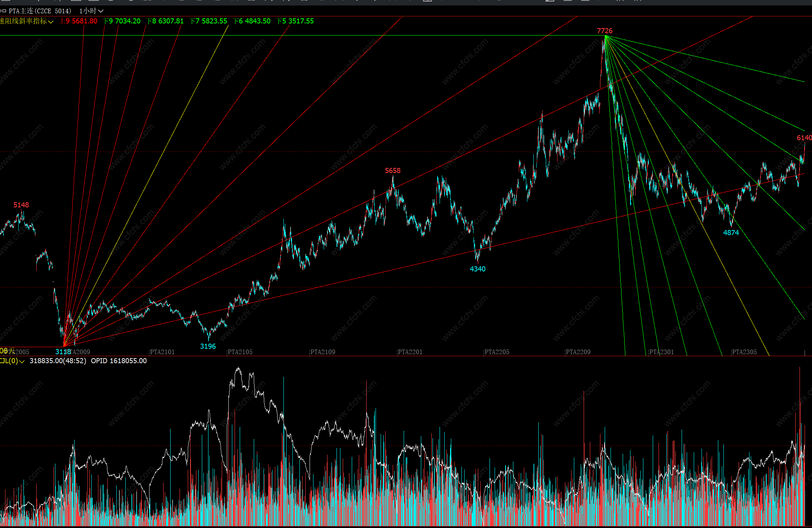812x528 pixels.
Task: Click the OPID 1618055.00 open interest readout
Action: pos(119,361)
